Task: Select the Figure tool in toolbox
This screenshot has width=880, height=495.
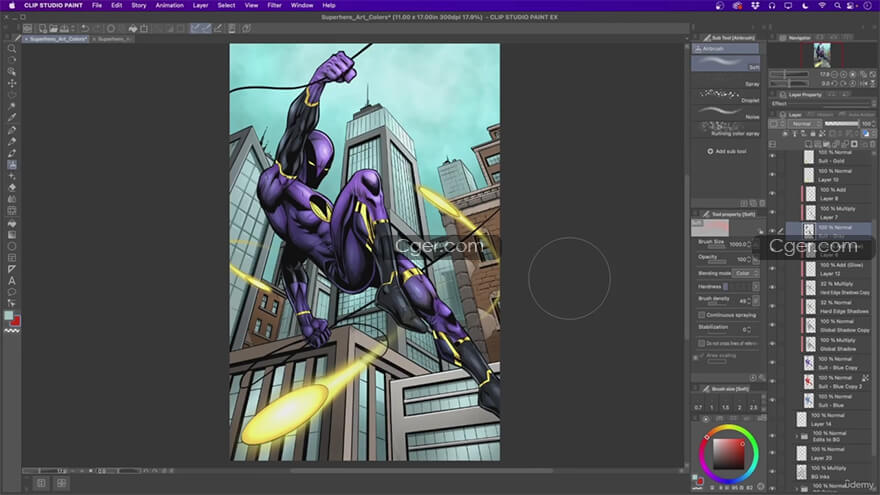Action: tap(12, 246)
